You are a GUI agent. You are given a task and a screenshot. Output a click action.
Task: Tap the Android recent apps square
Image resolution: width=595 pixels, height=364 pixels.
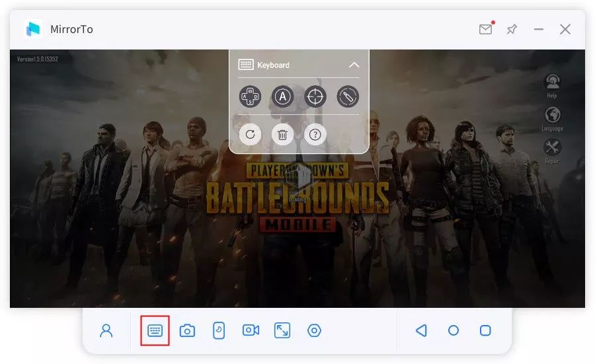pos(485,330)
